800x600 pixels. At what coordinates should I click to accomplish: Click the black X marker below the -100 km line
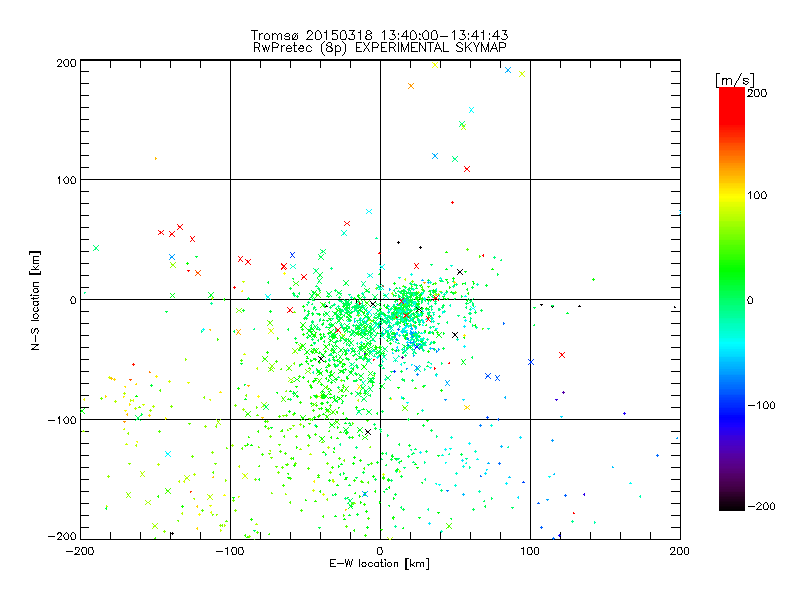368,432
